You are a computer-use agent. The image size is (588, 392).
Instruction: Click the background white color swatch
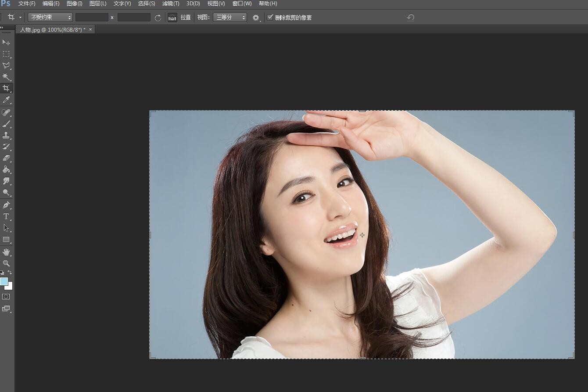[x=10, y=287]
